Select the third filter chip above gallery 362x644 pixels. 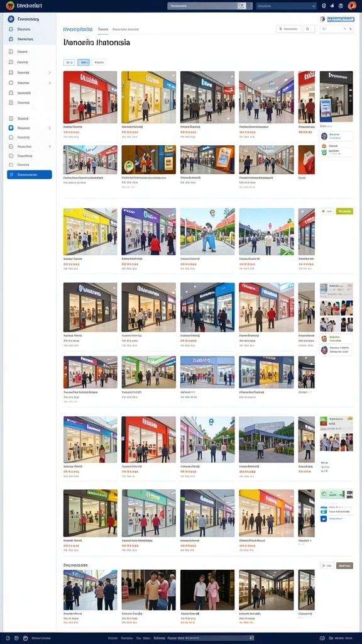point(99,62)
